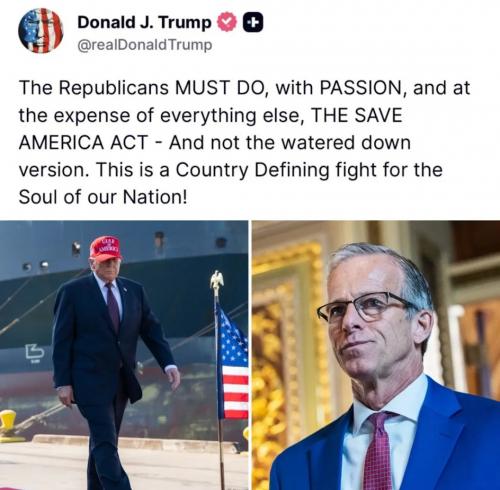
Task: Click the words THE SAVE in post
Action: click(356, 115)
